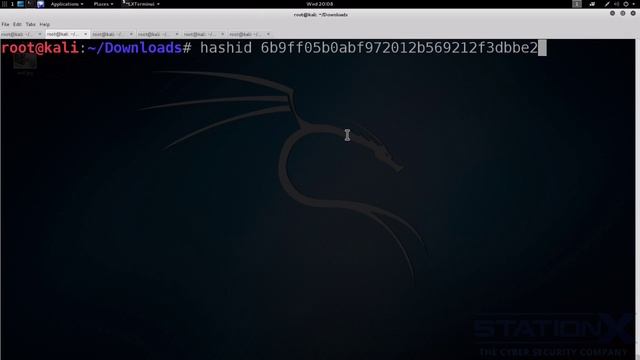The width and height of the screenshot is (640, 360).
Task: Close the first terminal tab
Action: [x=40, y=34]
